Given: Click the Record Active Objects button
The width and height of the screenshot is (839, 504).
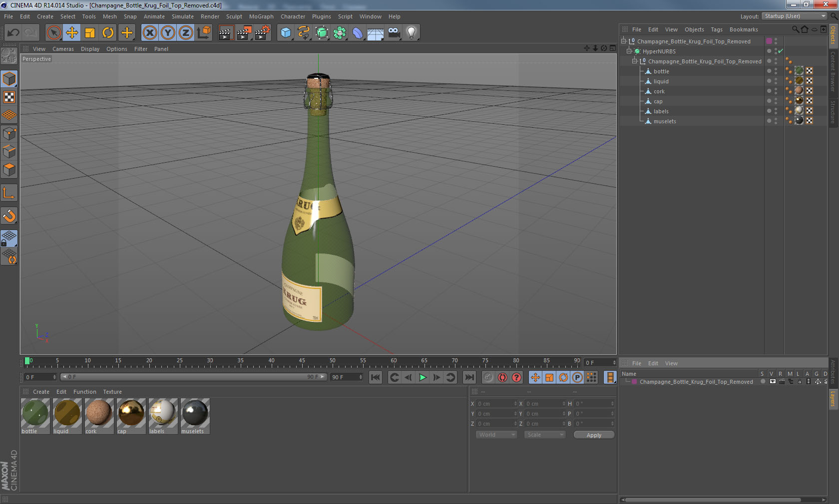Looking at the screenshot, I should click(x=488, y=377).
